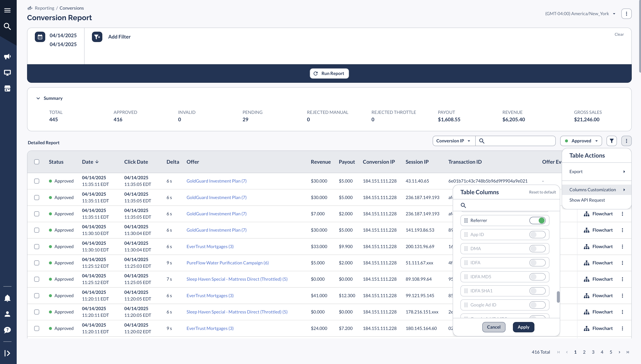
Task: Go to page 5
Action: [611, 352]
